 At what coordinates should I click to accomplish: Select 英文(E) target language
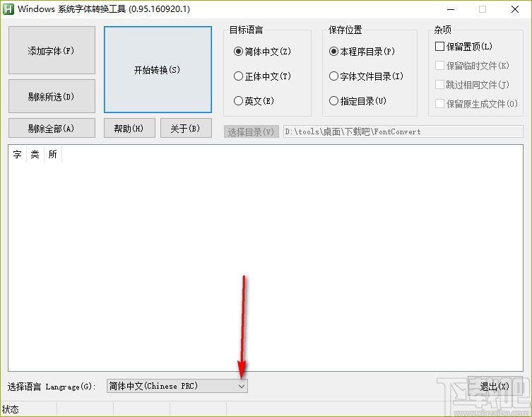pyautogui.click(x=254, y=101)
